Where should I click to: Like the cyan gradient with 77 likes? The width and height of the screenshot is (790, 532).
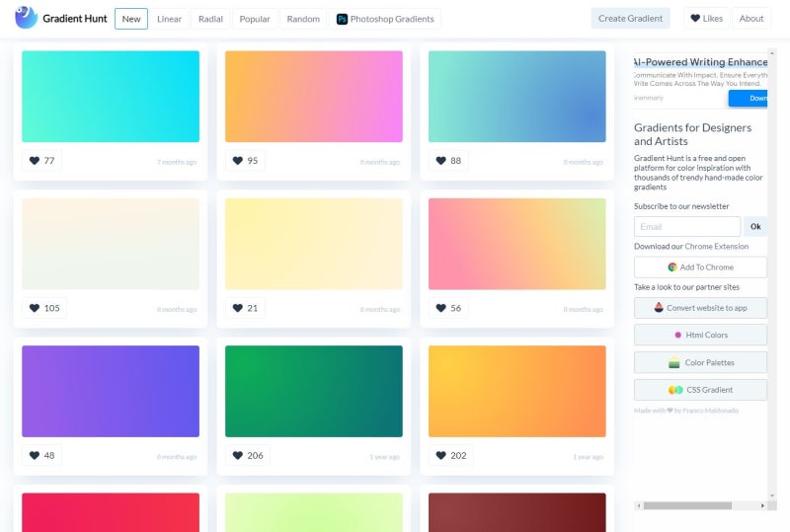41,161
